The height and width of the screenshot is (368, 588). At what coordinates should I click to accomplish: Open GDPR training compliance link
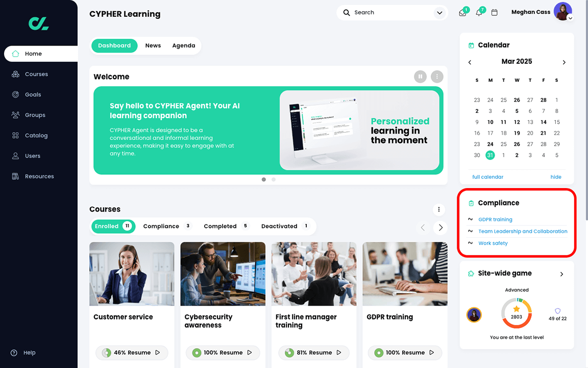495,220
